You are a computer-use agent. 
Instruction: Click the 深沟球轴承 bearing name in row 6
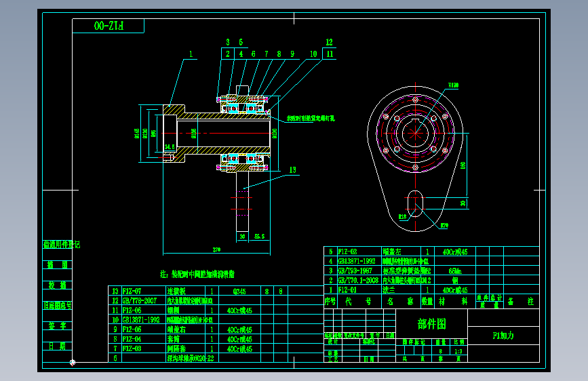tap(191, 359)
